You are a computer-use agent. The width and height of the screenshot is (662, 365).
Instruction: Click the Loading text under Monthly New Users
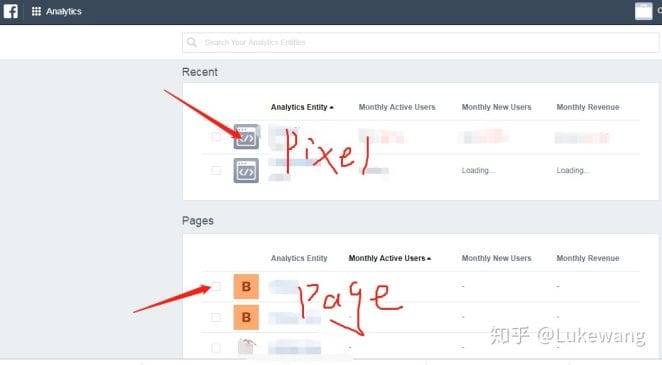coord(478,170)
